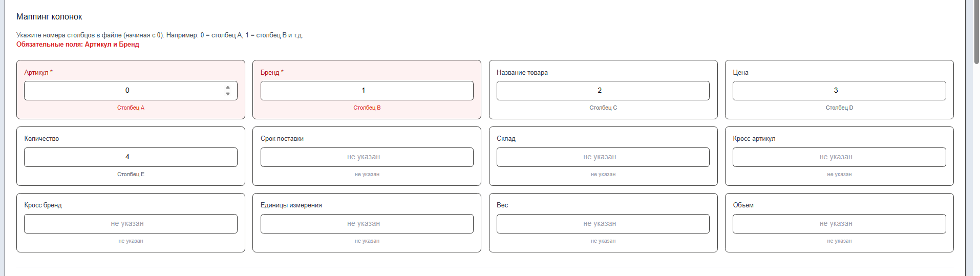Image resolution: width=980 pixels, height=276 pixels.
Task: Click the red Обязательные поля warning text
Action: pyautogui.click(x=77, y=45)
